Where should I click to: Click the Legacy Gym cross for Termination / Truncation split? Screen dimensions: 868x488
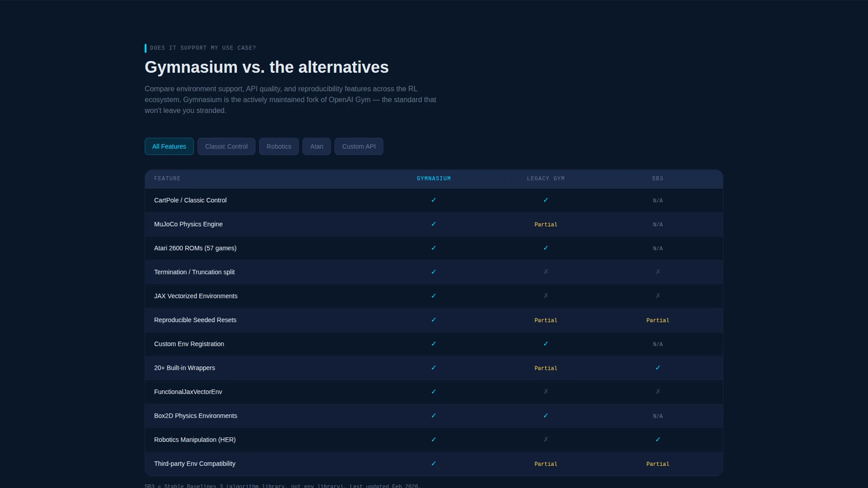click(x=546, y=272)
